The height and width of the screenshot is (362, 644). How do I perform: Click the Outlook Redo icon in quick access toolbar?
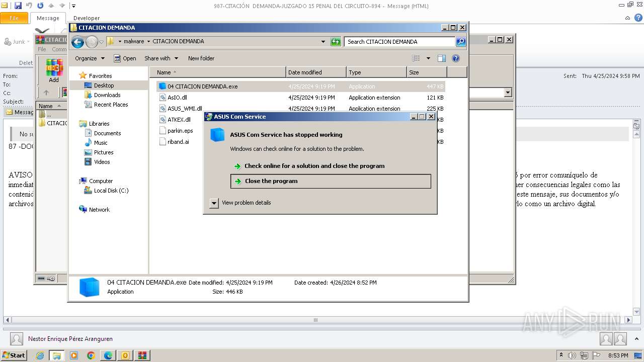click(x=40, y=6)
